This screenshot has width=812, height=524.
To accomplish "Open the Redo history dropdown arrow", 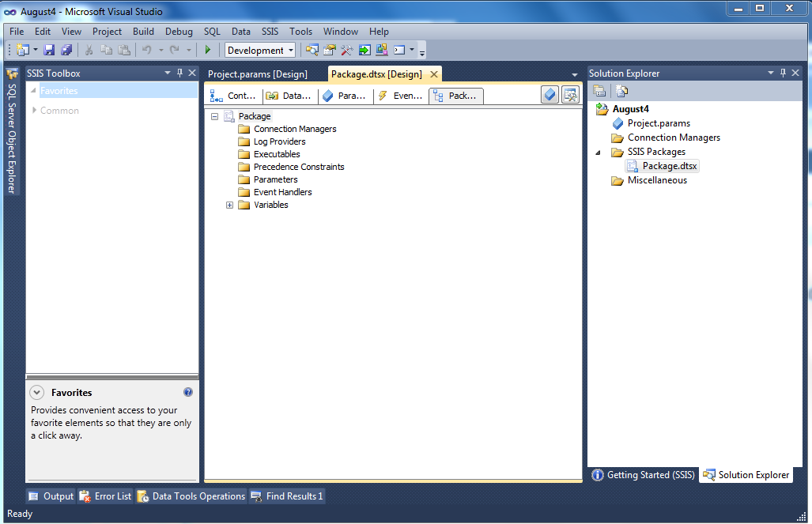I will click(188, 51).
